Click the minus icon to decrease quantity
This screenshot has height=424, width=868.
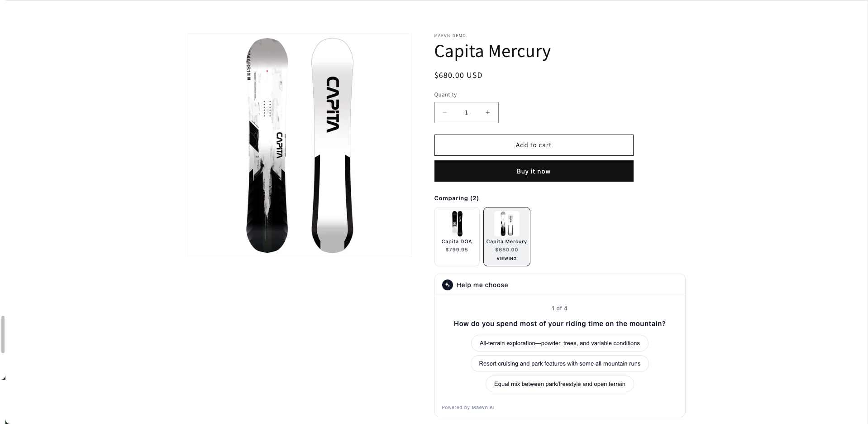click(x=444, y=112)
